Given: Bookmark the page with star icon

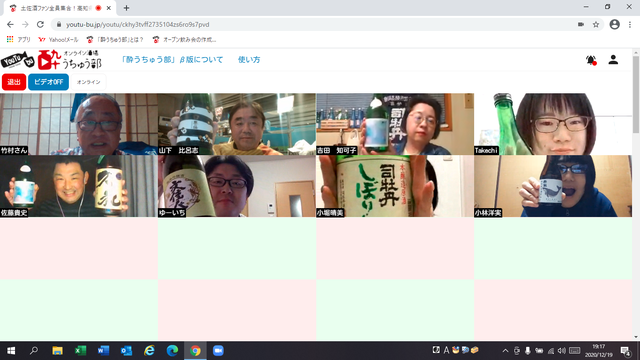Looking at the screenshot, I should click(x=596, y=24).
